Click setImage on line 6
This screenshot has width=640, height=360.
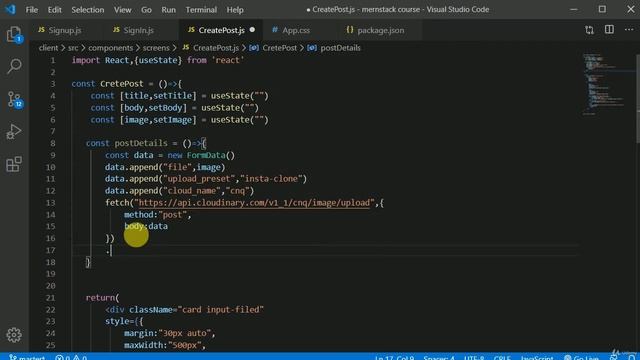pos(172,120)
